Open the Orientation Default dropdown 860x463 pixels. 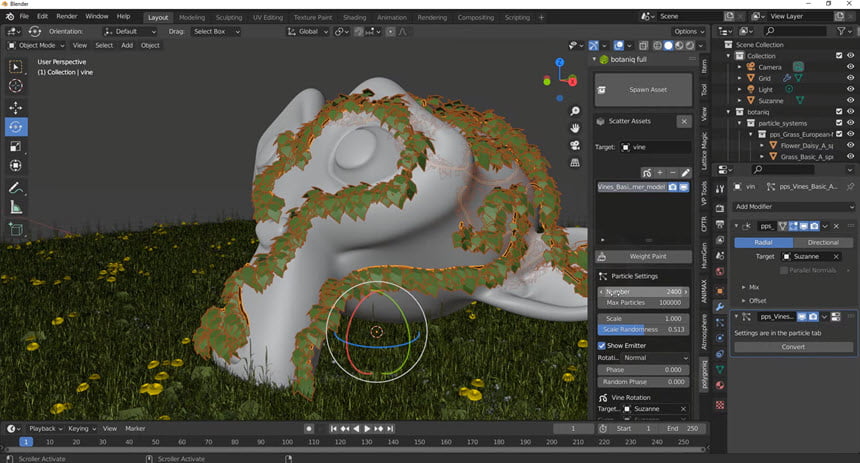point(130,31)
